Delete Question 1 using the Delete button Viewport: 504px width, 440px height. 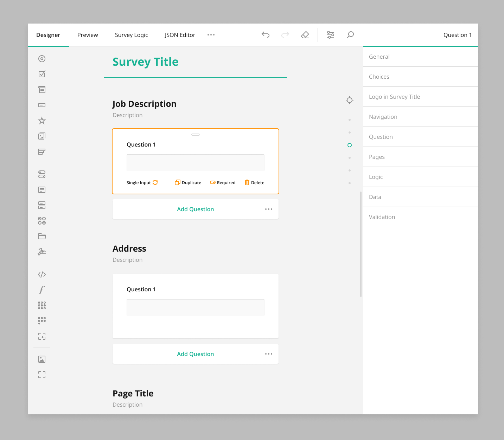coord(254,182)
